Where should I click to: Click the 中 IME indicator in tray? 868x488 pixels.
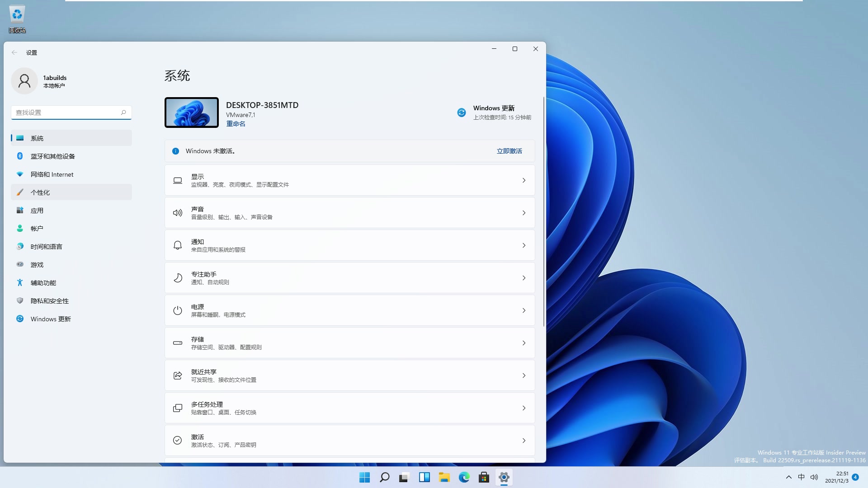pyautogui.click(x=801, y=477)
